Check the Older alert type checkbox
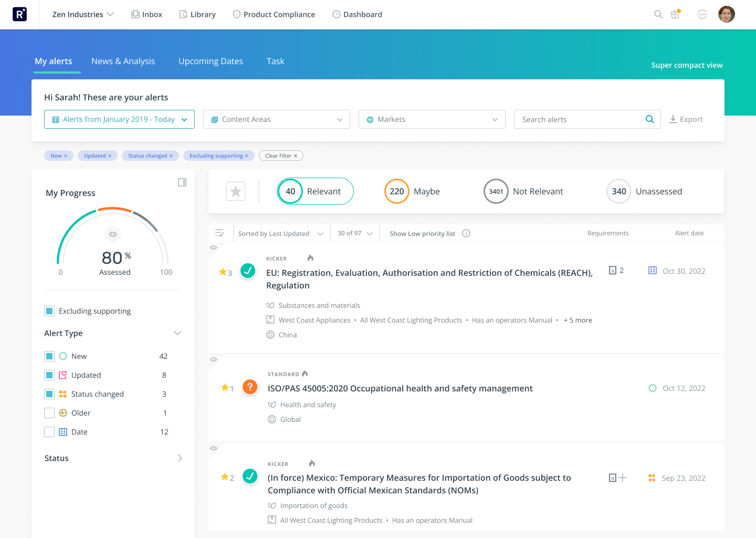The height and width of the screenshot is (538, 756). click(49, 413)
